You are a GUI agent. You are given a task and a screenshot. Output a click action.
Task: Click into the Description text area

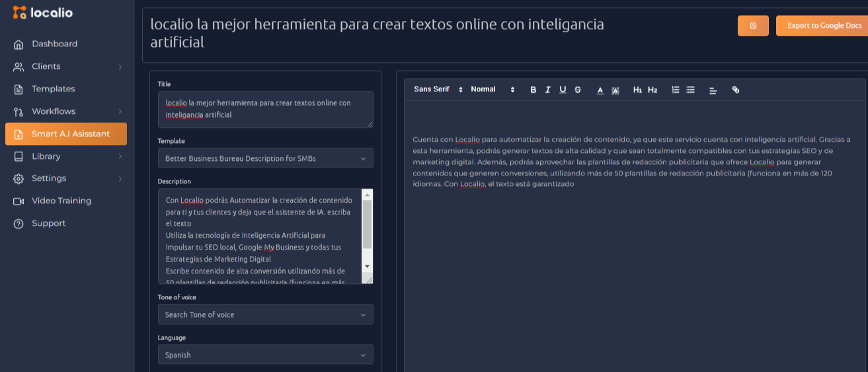click(x=260, y=236)
